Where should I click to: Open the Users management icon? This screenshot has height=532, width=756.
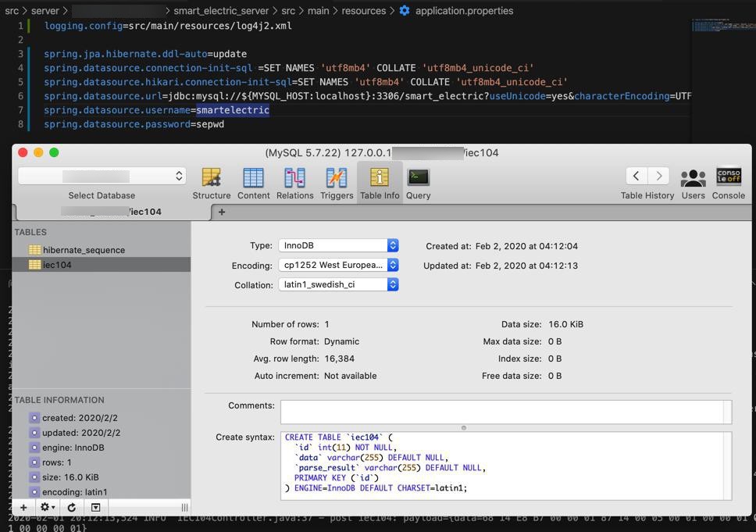(692, 178)
